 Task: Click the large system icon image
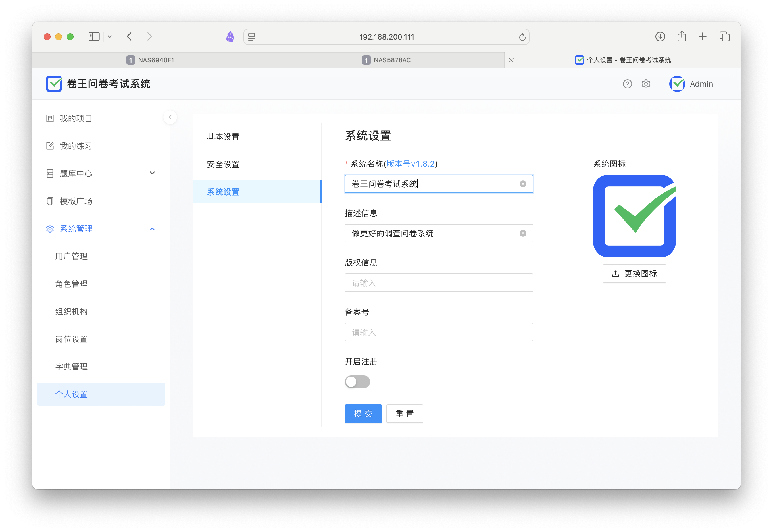click(634, 216)
